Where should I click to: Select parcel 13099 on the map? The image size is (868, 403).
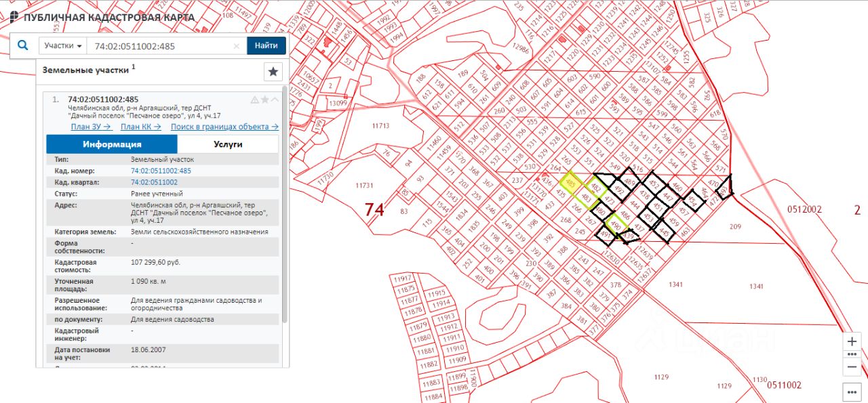pyautogui.click(x=338, y=103)
